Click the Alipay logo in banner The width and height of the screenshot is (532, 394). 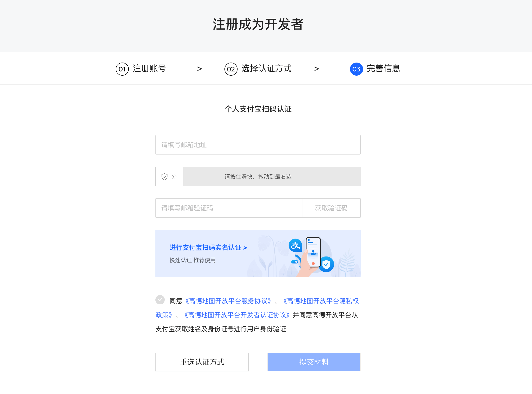coord(295,245)
